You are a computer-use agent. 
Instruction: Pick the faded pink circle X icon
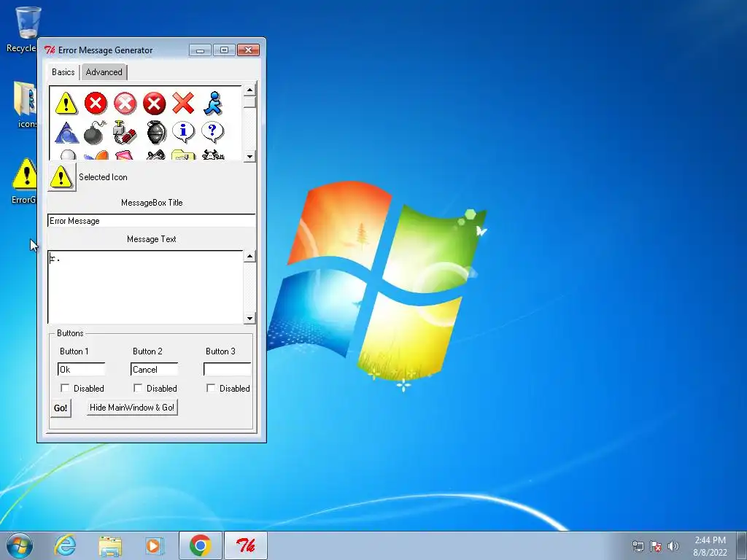coord(125,104)
